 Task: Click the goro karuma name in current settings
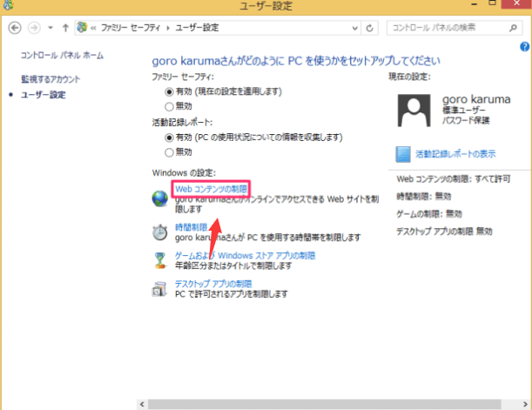click(x=476, y=99)
